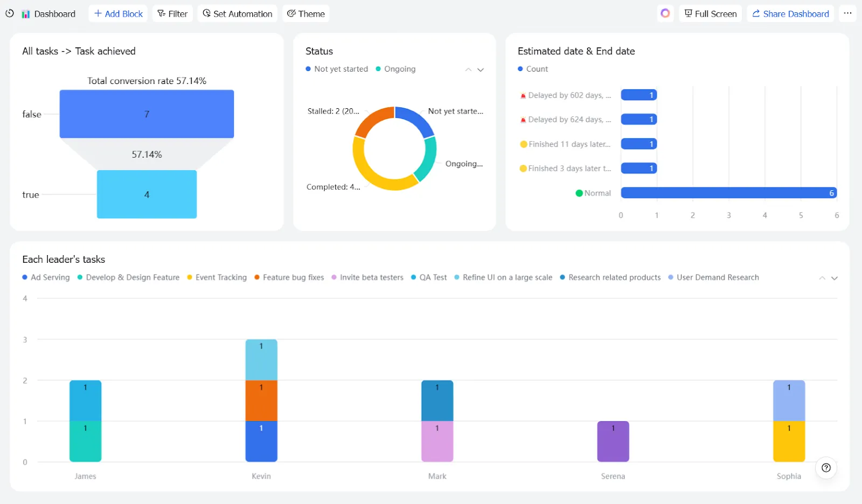Screen dimensions: 862x504
Task: Open the three-dot more options menu
Action: click(x=847, y=13)
